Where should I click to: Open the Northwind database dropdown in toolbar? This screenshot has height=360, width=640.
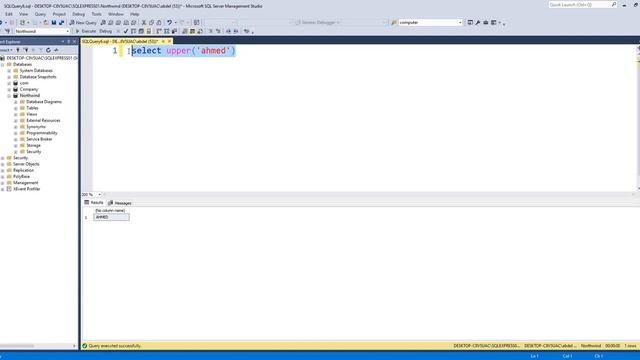coord(67,31)
